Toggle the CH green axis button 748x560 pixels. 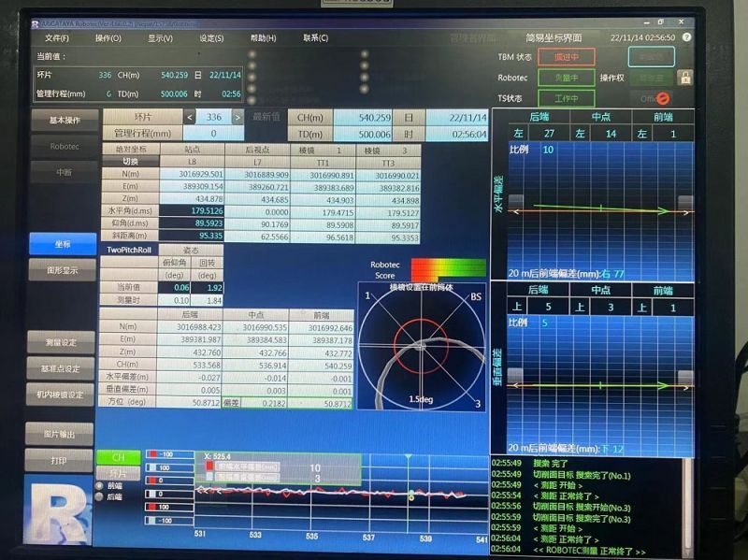point(119,457)
